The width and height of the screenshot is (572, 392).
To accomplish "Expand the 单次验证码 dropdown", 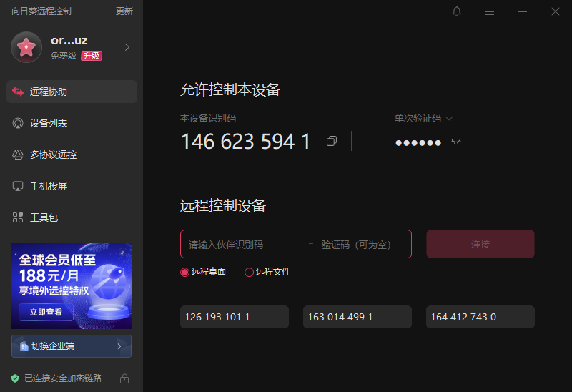I will (x=423, y=118).
